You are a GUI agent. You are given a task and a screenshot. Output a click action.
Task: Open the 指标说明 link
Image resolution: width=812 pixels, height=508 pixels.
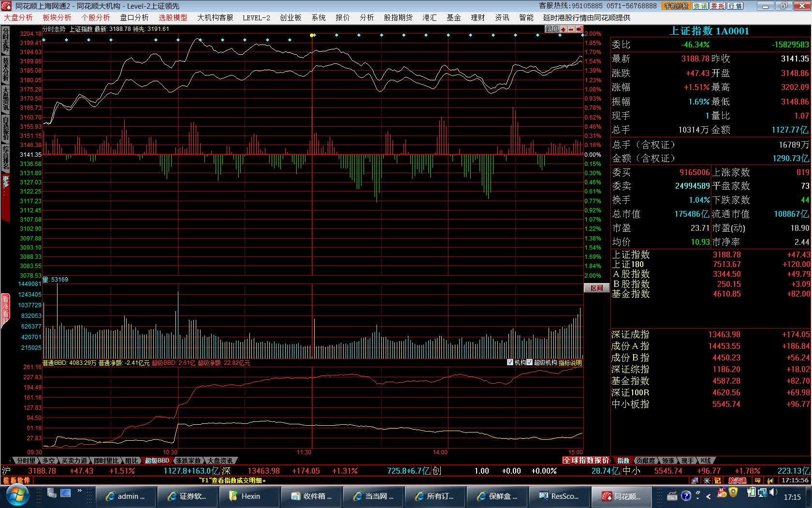pos(570,362)
